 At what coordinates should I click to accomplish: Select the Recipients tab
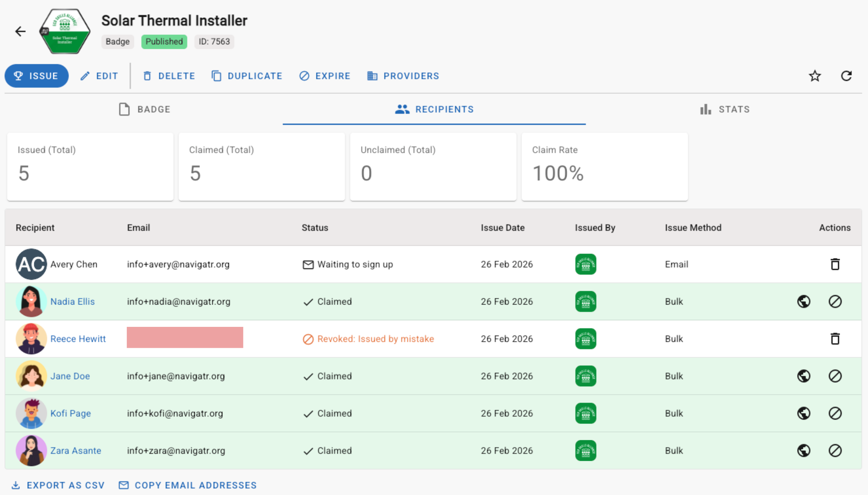pyautogui.click(x=434, y=110)
